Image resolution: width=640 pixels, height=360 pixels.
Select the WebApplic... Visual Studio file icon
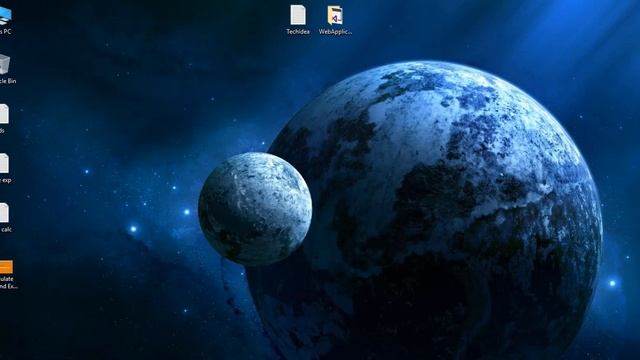coord(335,15)
